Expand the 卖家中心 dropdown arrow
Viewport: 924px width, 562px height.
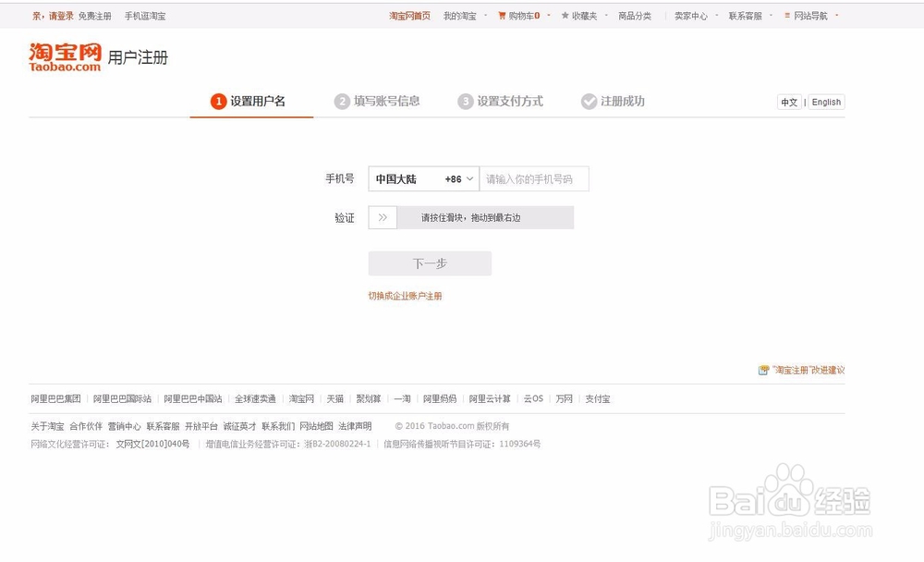717,16
